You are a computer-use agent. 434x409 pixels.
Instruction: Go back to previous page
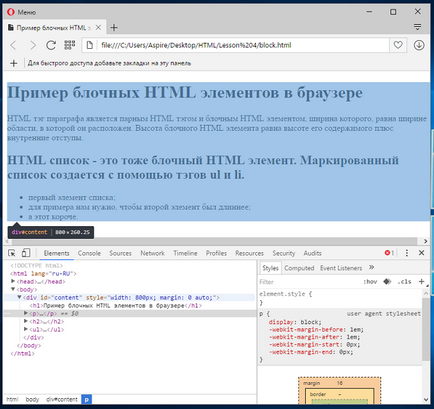pos(13,45)
